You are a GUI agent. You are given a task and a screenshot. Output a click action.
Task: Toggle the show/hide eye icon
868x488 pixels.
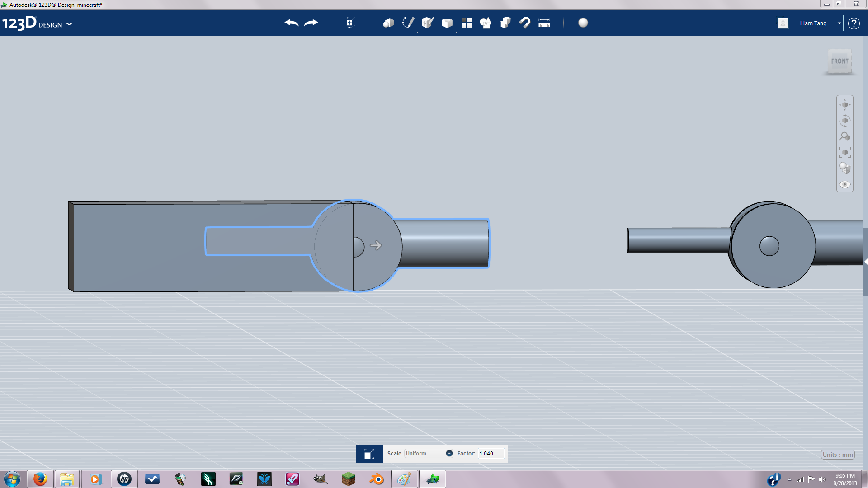point(845,184)
